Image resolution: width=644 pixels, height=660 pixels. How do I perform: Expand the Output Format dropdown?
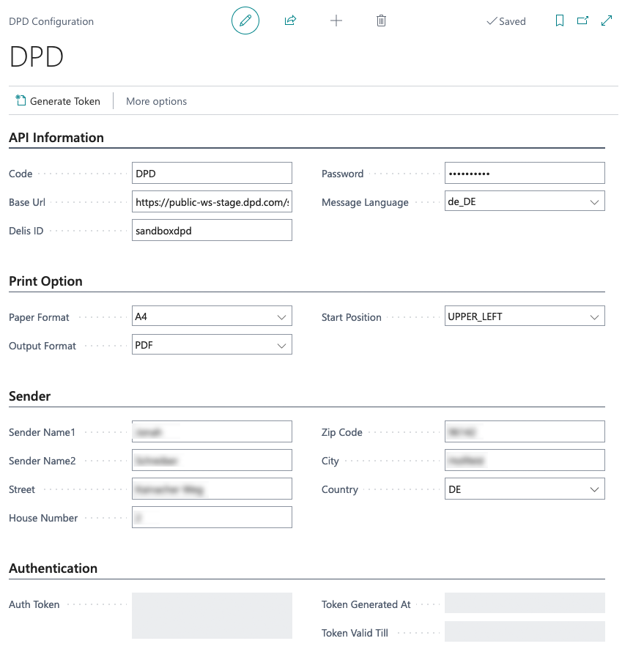pyautogui.click(x=281, y=346)
